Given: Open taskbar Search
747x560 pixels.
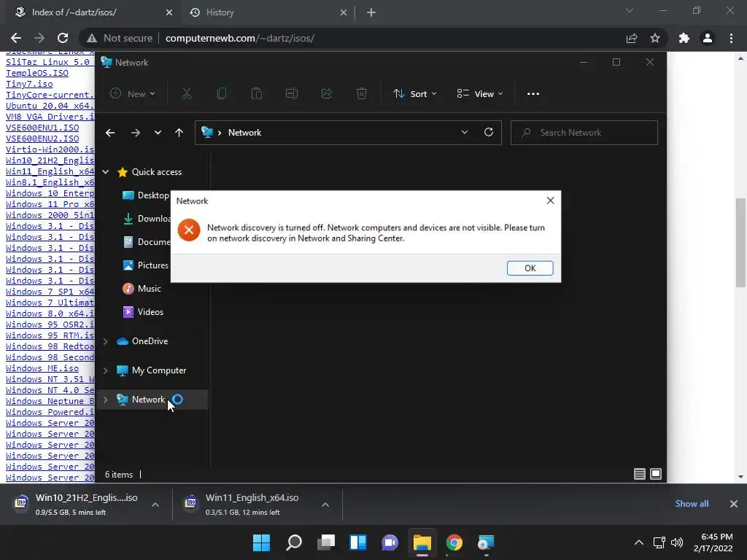Looking at the screenshot, I should 294,542.
